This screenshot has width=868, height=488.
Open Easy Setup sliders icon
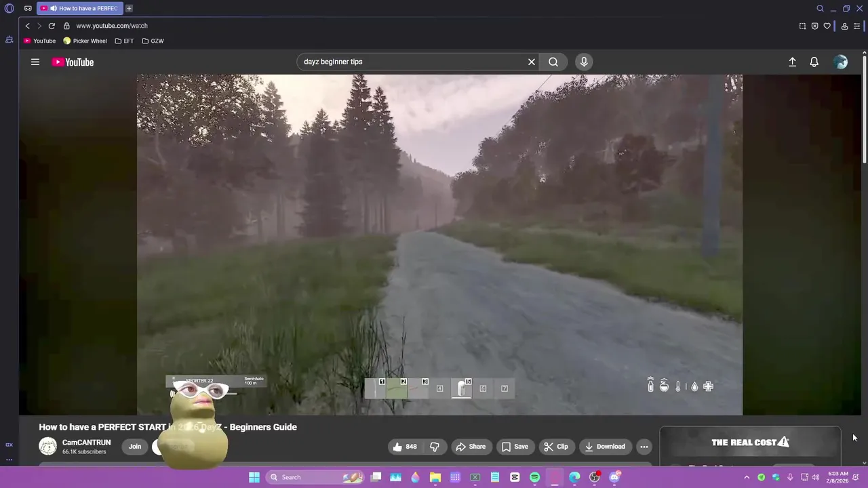click(857, 26)
